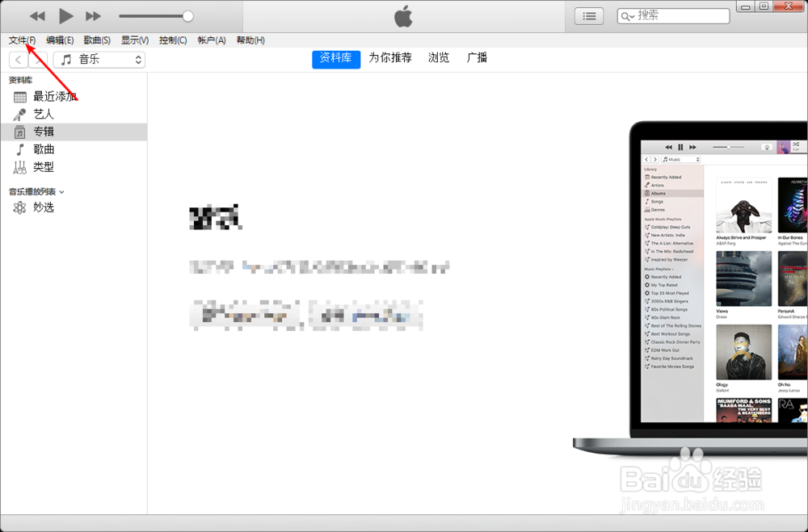
Task: Click the music note icon in 音乐 dropdown
Action: tap(66, 60)
